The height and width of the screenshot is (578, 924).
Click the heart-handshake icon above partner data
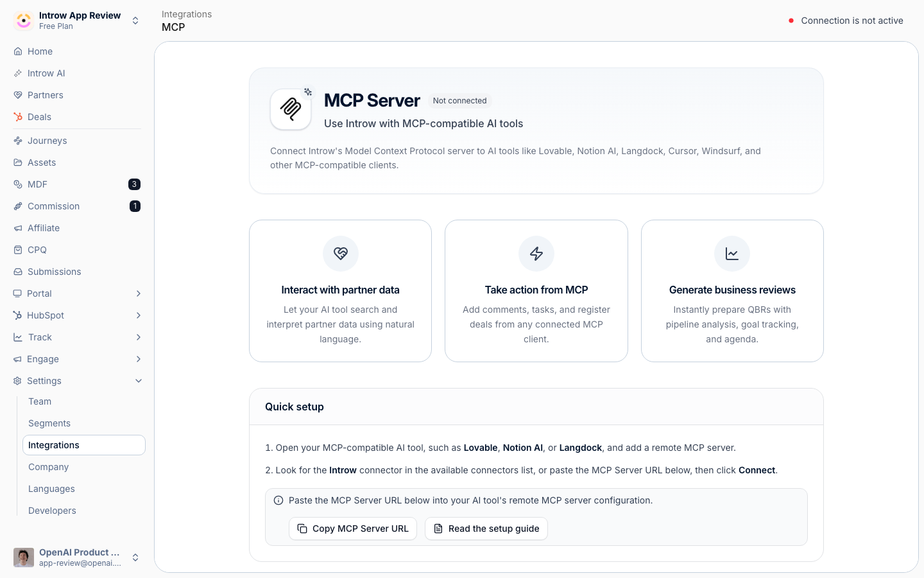click(341, 254)
